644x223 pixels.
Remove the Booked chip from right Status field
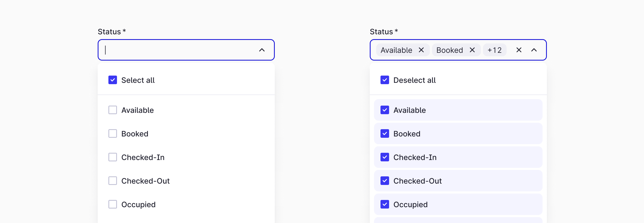point(472,50)
